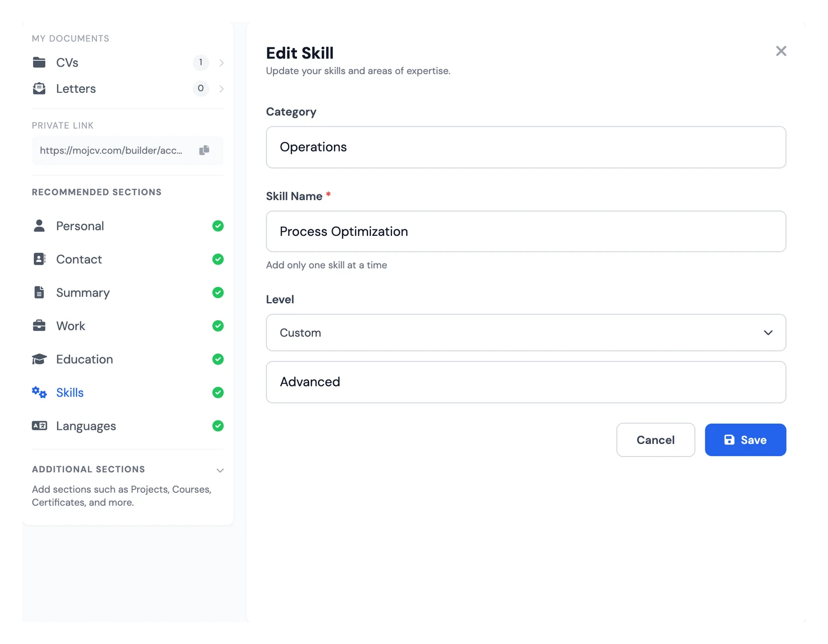Click the 'Add only one skill at a time' hint
This screenshot has height=644, width=828.
(x=327, y=265)
